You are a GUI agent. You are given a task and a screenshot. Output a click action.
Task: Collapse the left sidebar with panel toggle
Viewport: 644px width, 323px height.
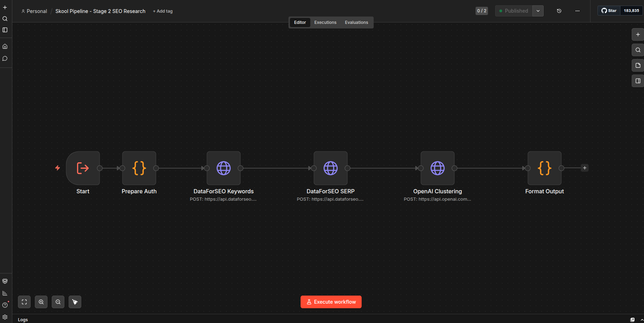(5, 30)
